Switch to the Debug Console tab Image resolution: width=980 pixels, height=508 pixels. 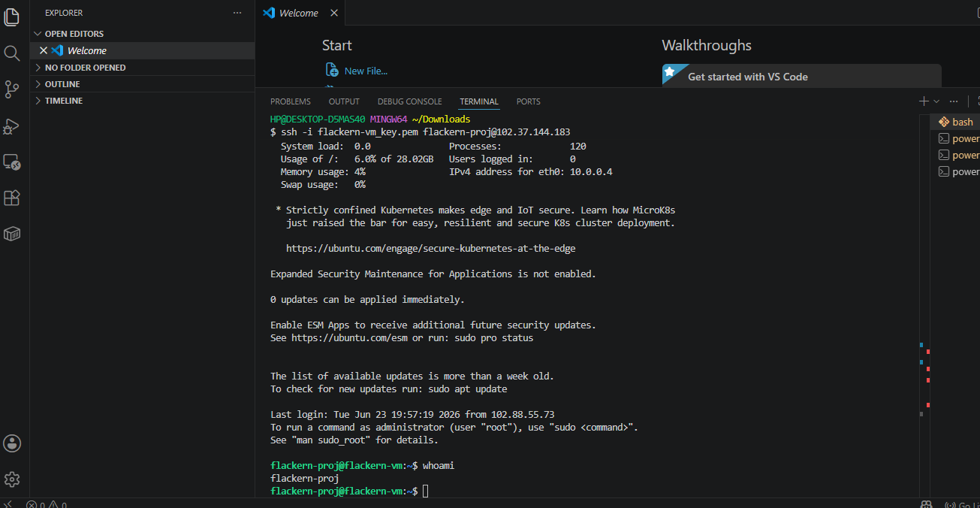pyautogui.click(x=409, y=101)
